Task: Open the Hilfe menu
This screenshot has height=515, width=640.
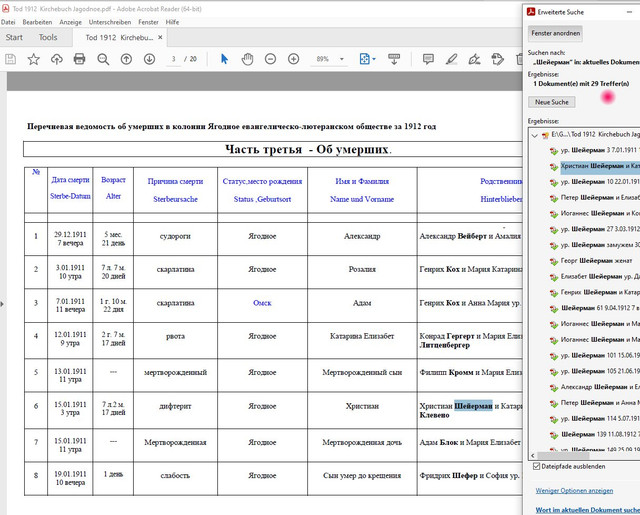Action: (x=172, y=22)
